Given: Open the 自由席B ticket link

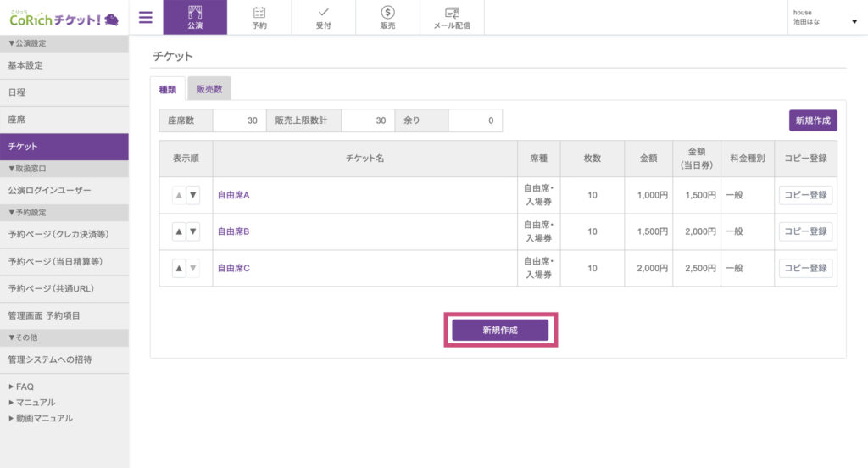Looking at the screenshot, I should (233, 231).
